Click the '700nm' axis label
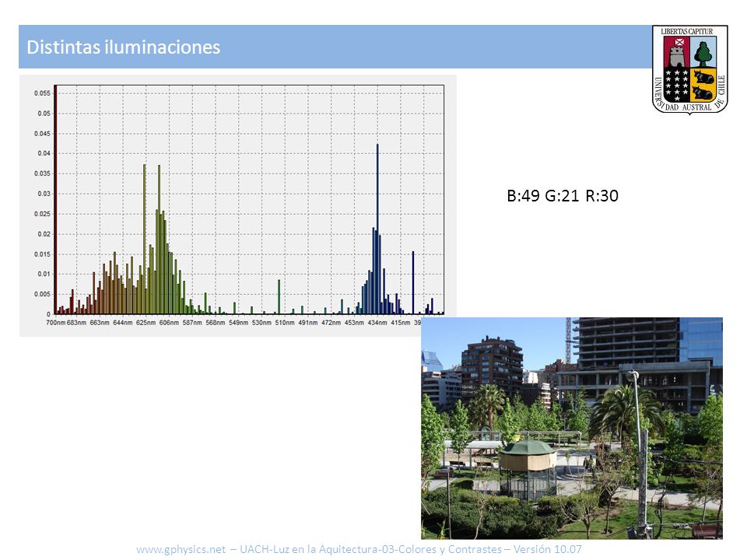Image resolution: width=747 pixels, height=560 pixels. (56, 323)
